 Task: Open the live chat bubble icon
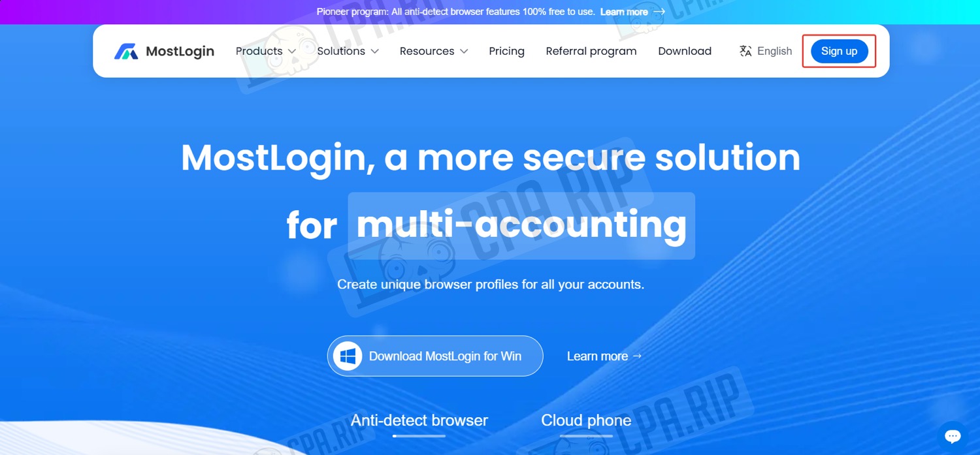(953, 435)
